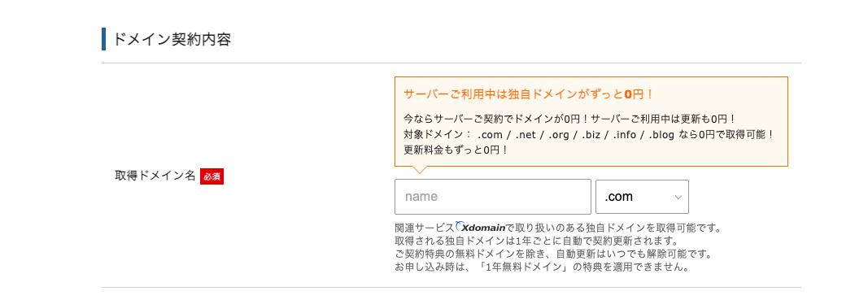Image resolution: width=868 pixels, height=300 pixels.
Task: Click the 関連サービス text before Xdomain logo
Action: pos(425,228)
